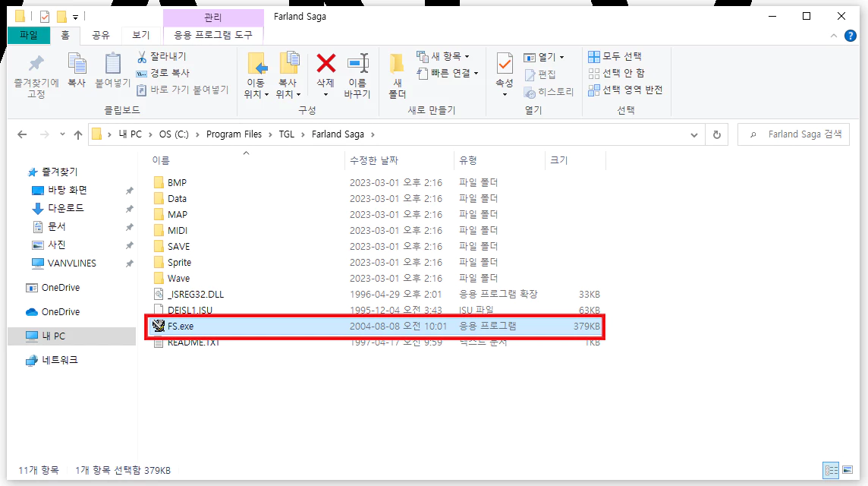Screen dimensions: 868x486
Task: Switch to 공유 (Share) tab
Action: 101,35
